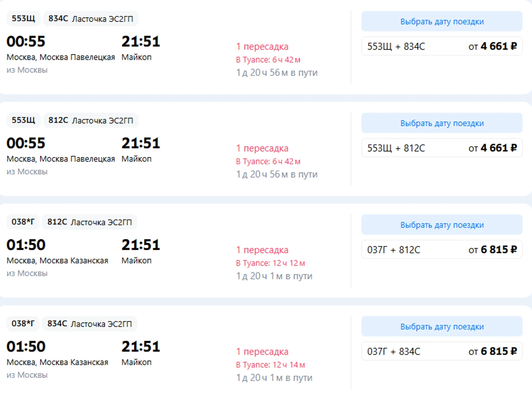Click transfer text "В Туапсе: 12 ч 12 м"
Image resolution: width=532 pixels, height=394 pixels.
pos(270,263)
